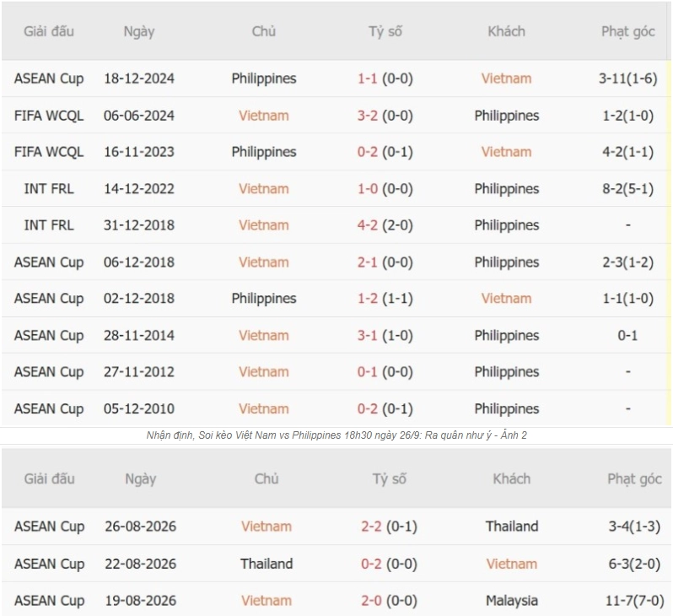Click corner stat 1-2(1-0)

click(x=628, y=116)
